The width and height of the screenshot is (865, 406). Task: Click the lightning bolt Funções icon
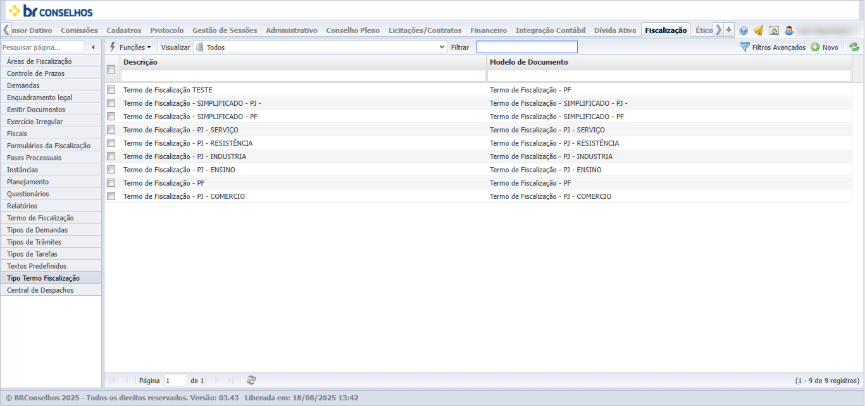click(113, 47)
